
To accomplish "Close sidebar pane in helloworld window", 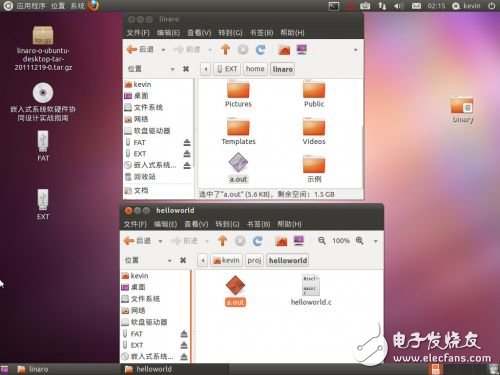I will (183, 260).
